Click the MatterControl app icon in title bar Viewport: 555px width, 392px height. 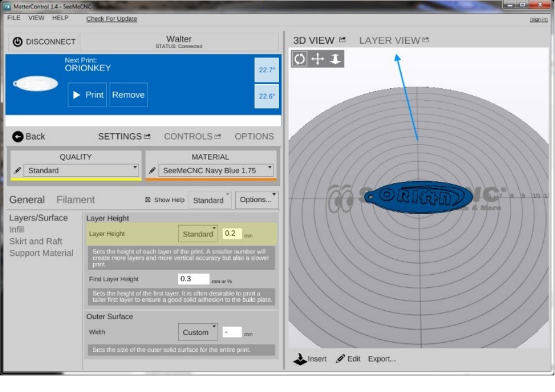(7, 7)
